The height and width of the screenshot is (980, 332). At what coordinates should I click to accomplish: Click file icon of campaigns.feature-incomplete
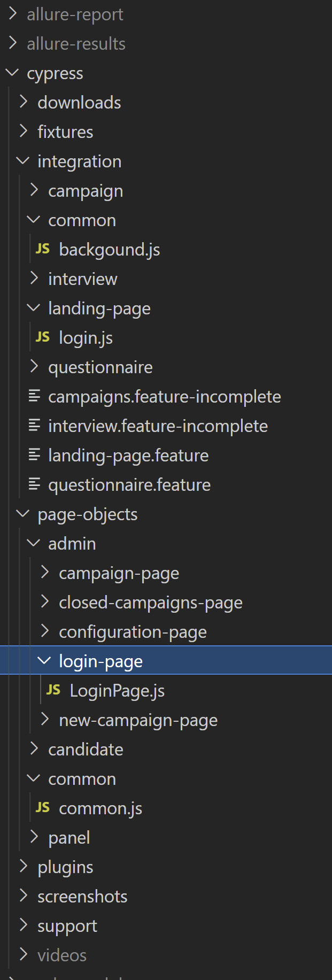click(x=34, y=396)
